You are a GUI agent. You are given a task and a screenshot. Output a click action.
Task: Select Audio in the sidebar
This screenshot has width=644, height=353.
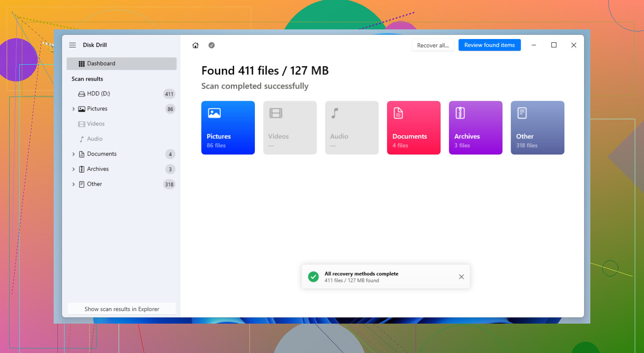122,139
